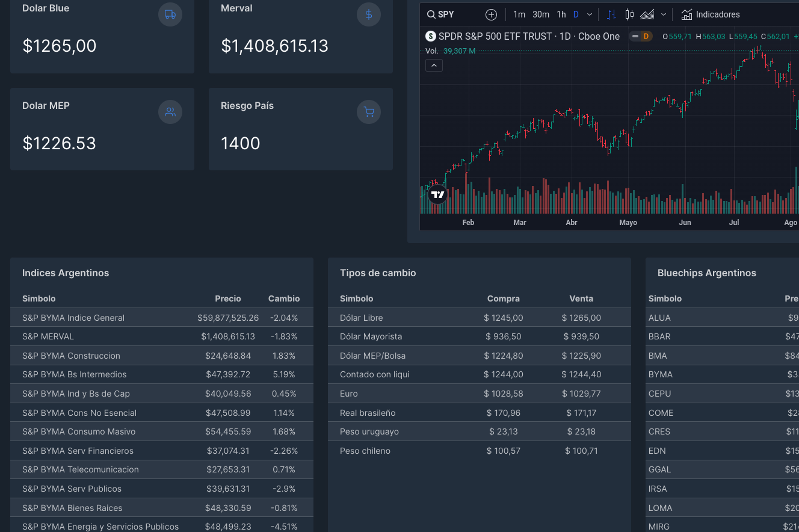Open the chart style dropdown chevron
Image resolution: width=799 pixels, height=532 pixels.
(664, 14)
